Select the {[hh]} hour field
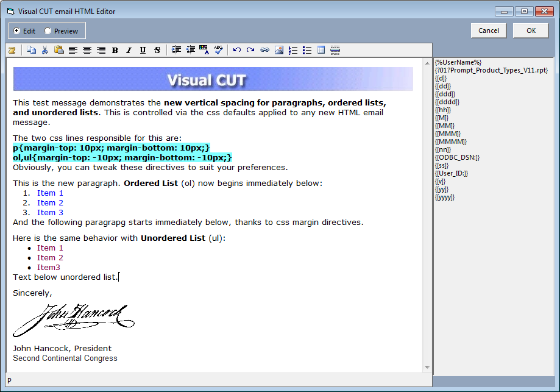The width and height of the screenshot is (560, 392). (443, 110)
